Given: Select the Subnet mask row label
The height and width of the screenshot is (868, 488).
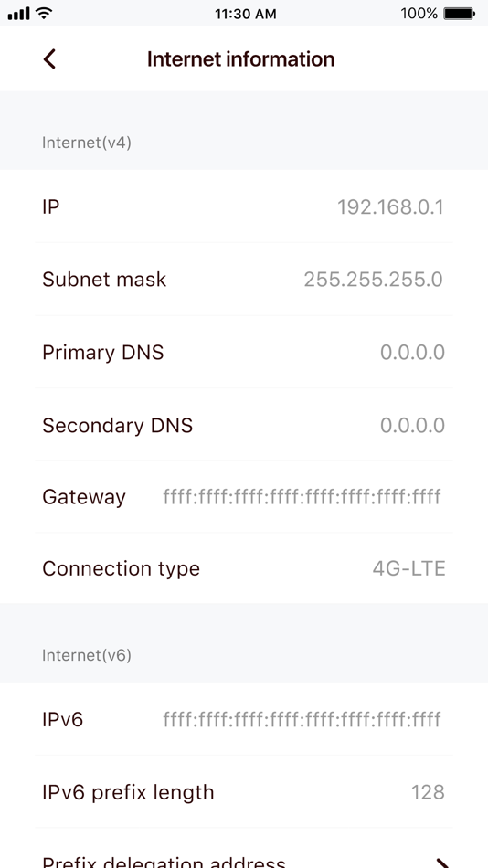Looking at the screenshot, I should tap(104, 279).
